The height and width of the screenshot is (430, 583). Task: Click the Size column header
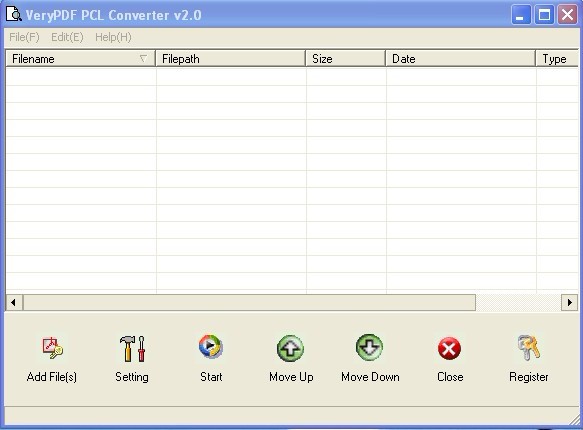(345, 59)
